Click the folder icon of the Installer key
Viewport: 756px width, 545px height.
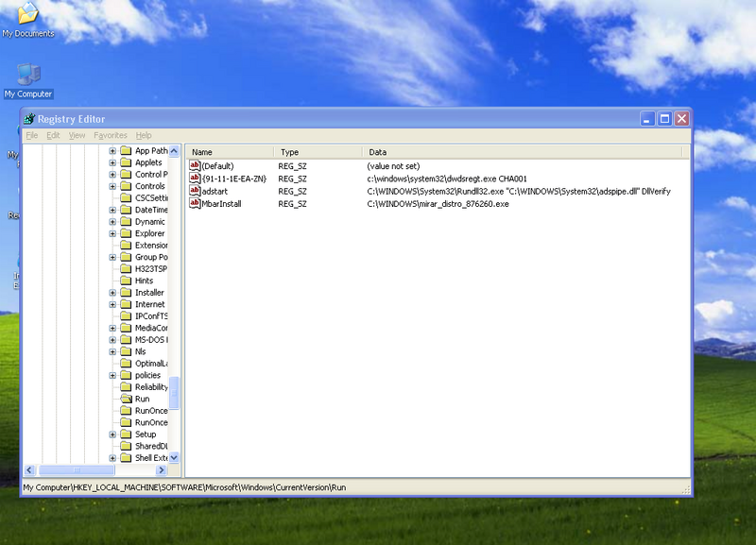pos(126,293)
